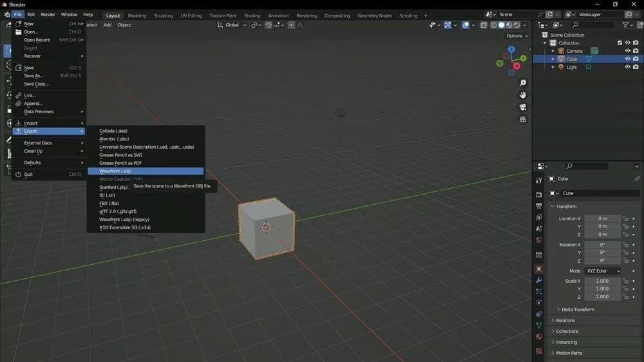Click the outliner filter funnel icon
The height and width of the screenshot is (362, 644).
pyautogui.click(x=625, y=25)
